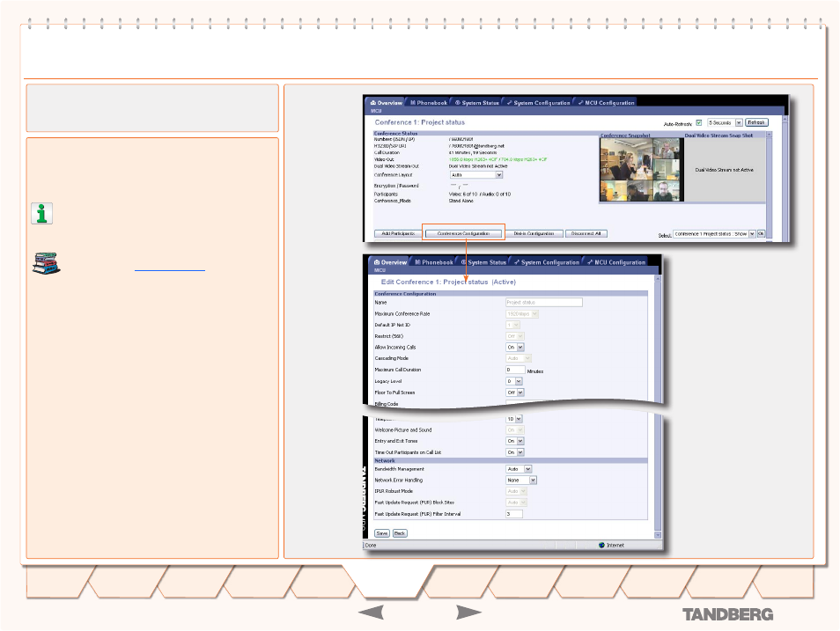Click the 'Dual Video Stream not Active' panel

725,170
